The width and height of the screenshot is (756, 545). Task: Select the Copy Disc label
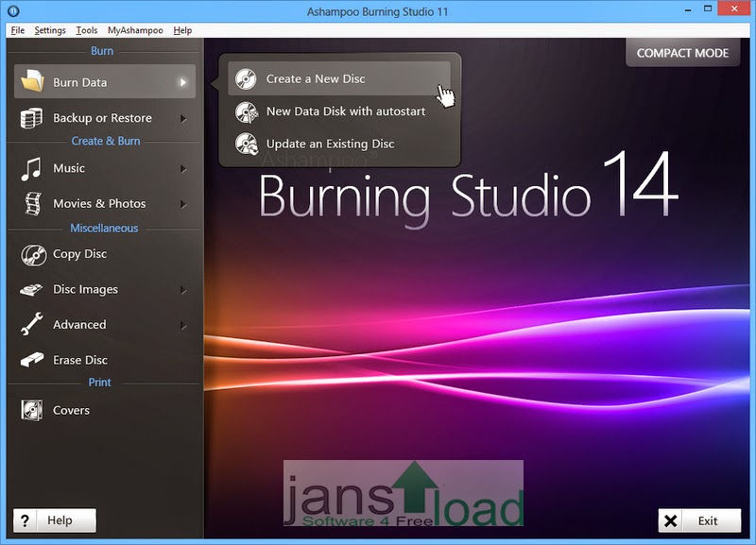coord(80,254)
